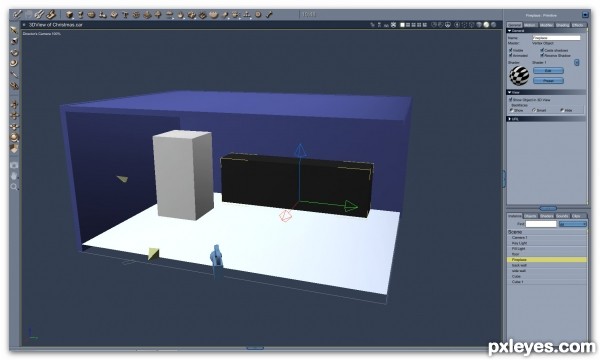Switch to the Shading tab
The height and width of the screenshot is (360, 600).
coord(562,25)
